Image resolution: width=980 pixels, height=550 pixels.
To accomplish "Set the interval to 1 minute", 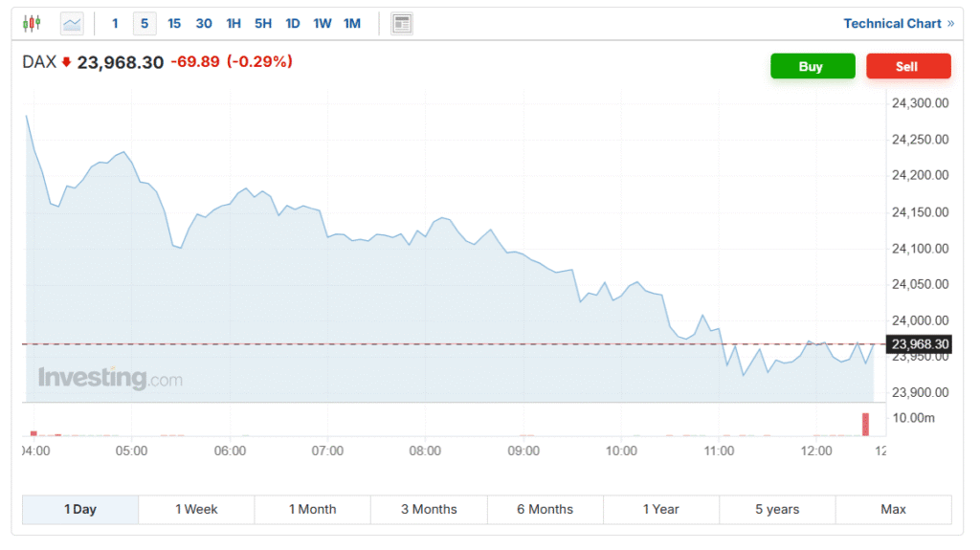I will tap(116, 23).
